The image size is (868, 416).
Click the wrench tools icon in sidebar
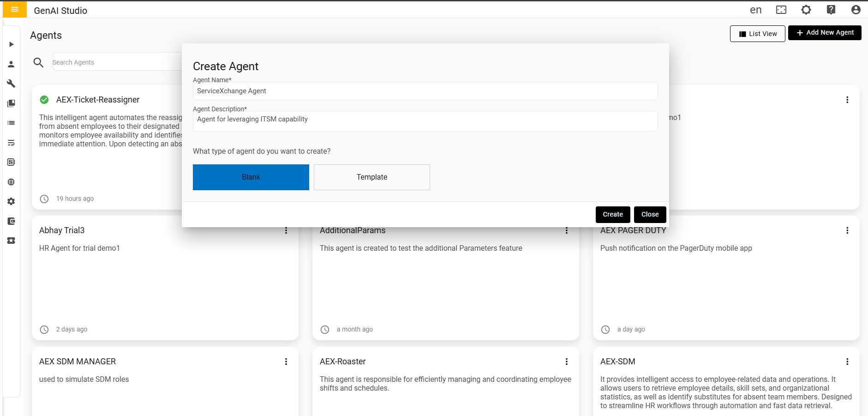pos(11,84)
